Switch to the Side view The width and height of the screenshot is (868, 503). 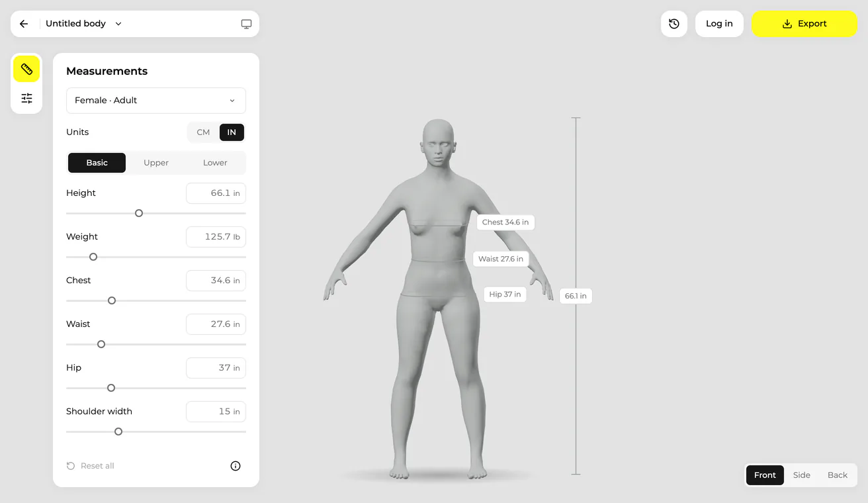801,475
